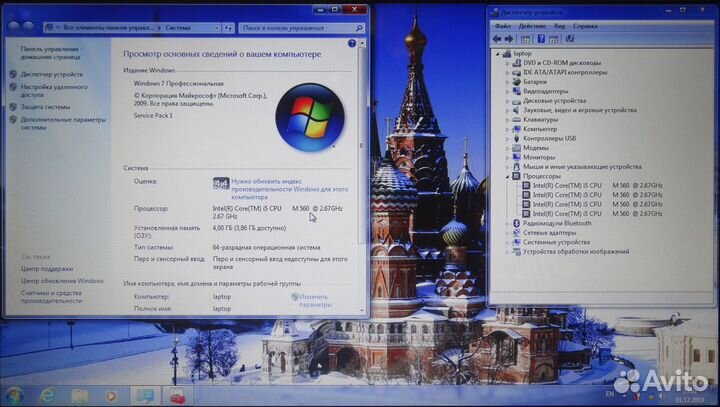Click the scan for hardware changes toolbar icon
The width and height of the screenshot is (720, 407).
[570, 39]
